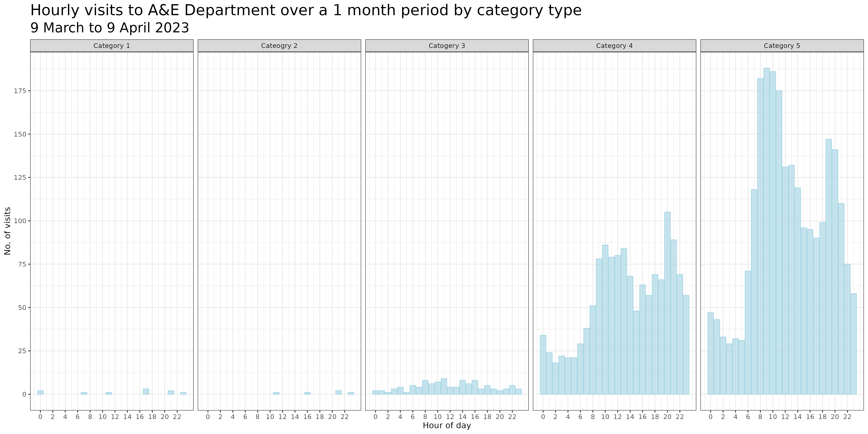This screenshot has height=434, width=868.
Task: Click the hour 19 bar in Category 5
Action: 829,267
